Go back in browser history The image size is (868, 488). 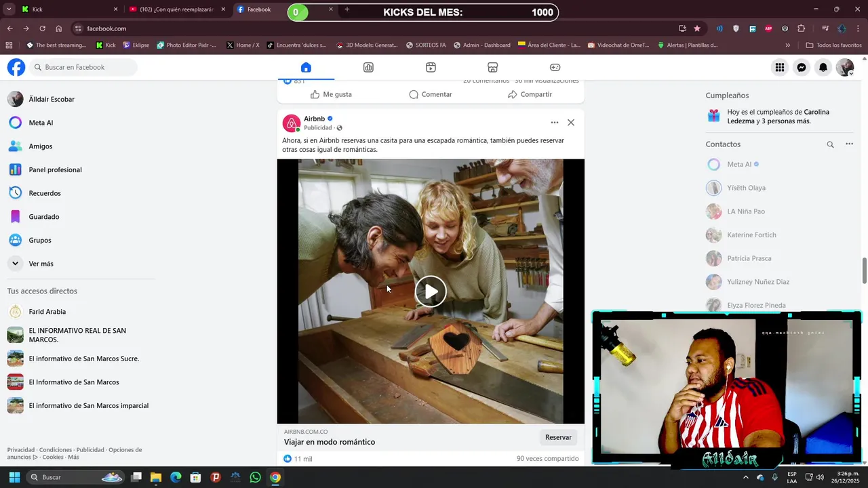(9, 28)
